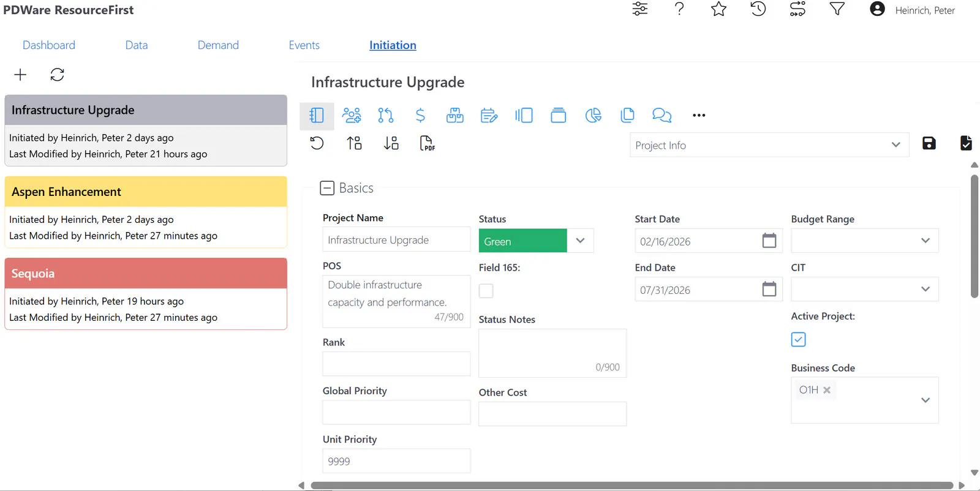Click the undo revert arrow icon
This screenshot has width=980, height=491.
click(x=317, y=143)
